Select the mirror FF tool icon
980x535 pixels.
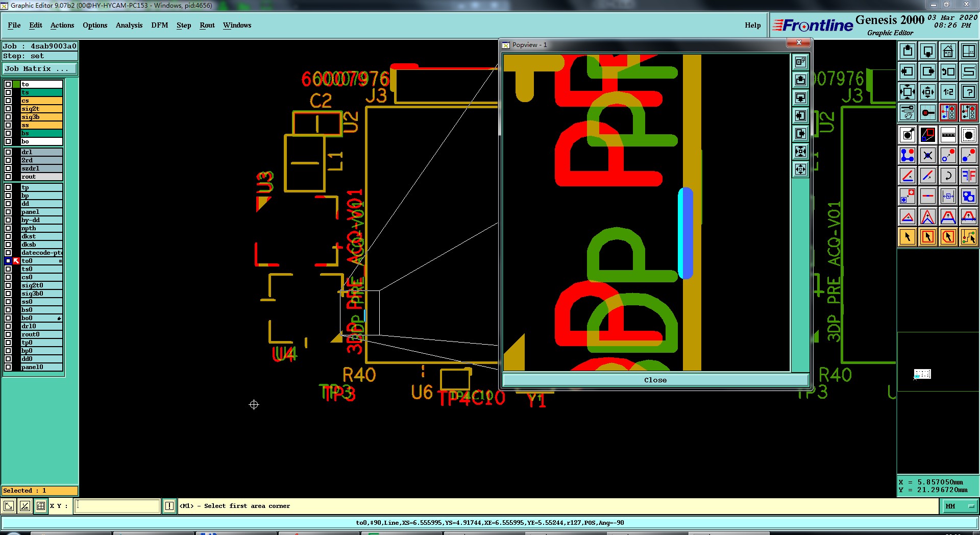[969, 176]
